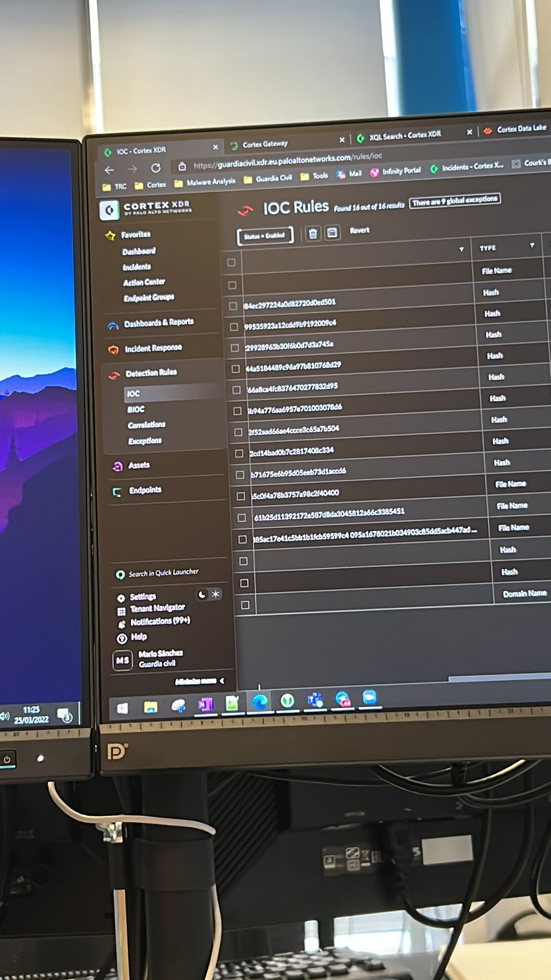Switch to light theme with sun toggle
Image resolution: width=551 pixels, height=980 pixels.
[x=216, y=594]
